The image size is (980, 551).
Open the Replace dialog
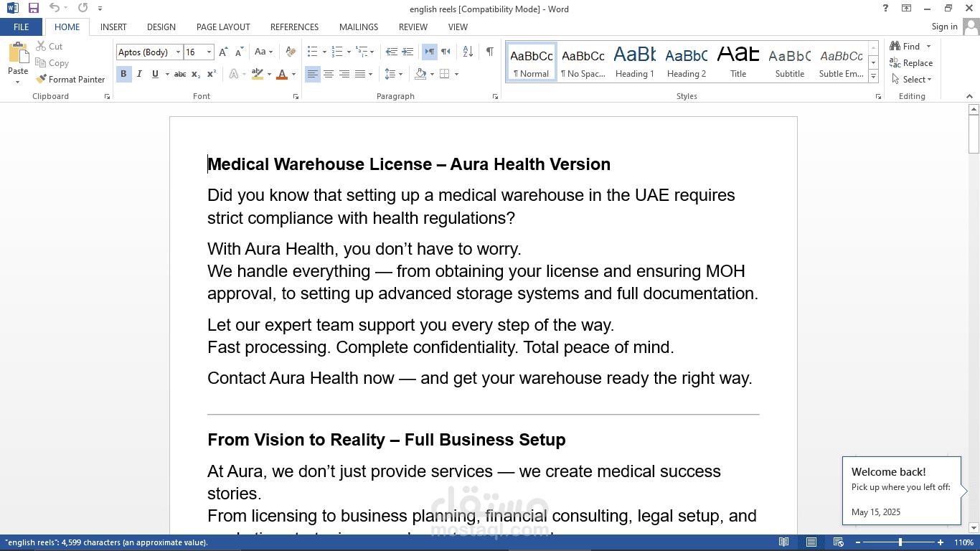coord(911,63)
